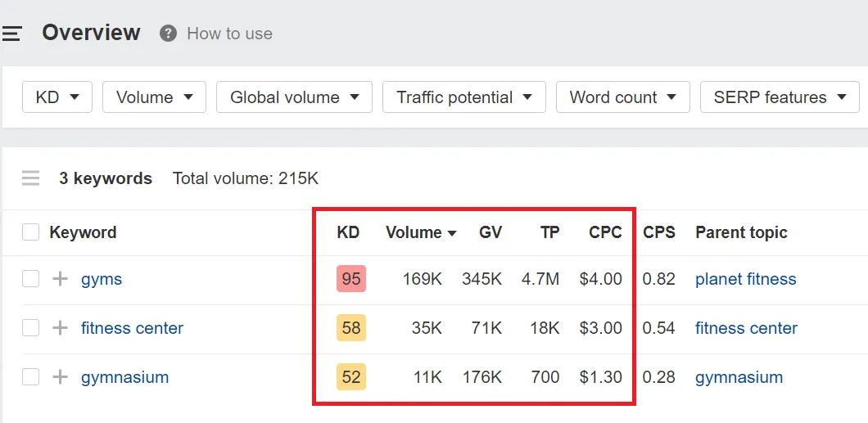Viewport: 868px width, 423px height.
Task: Click the CPC column header
Action: coord(605,232)
